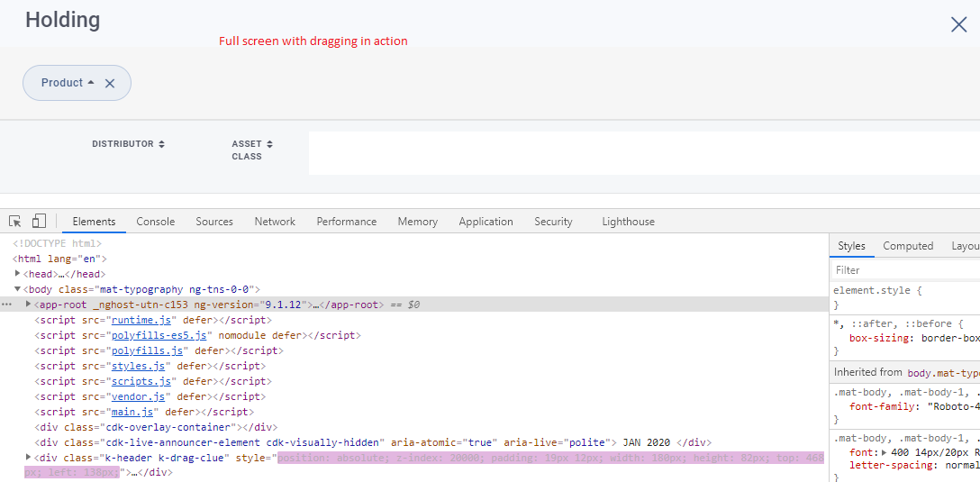Close the Holding panel
Viewport: 980px width, 482px height.
[958, 24]
